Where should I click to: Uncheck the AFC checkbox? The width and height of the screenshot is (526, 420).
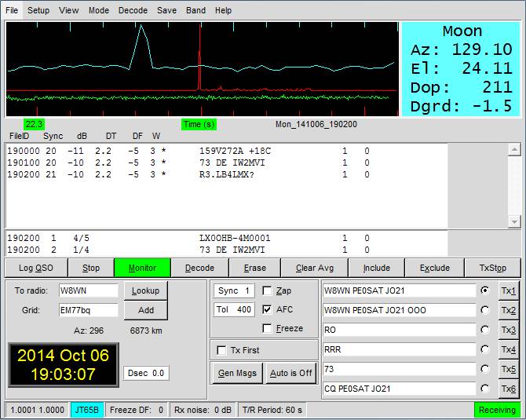tap(267, 309)
